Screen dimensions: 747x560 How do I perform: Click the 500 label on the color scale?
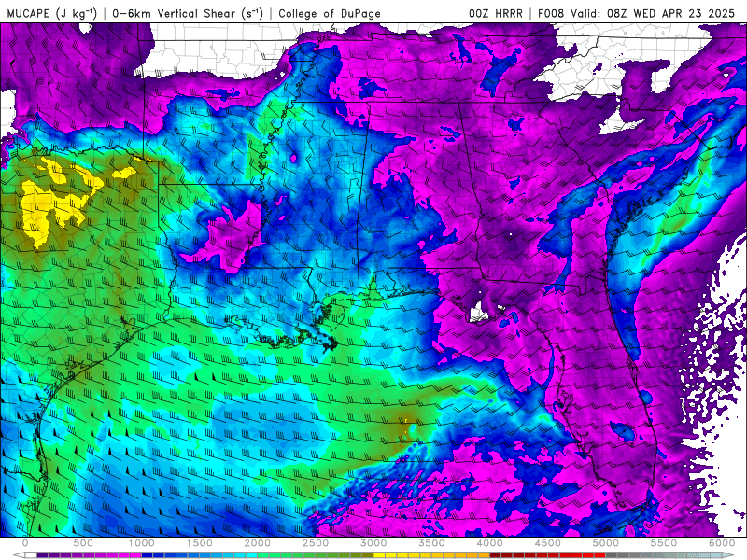pos(83,543)
